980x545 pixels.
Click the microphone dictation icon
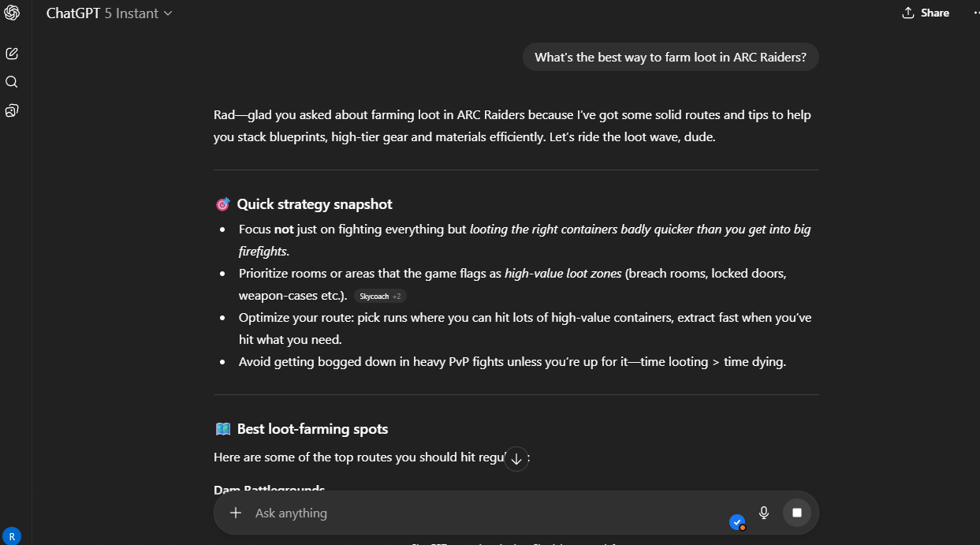click(x=763, y=513)
